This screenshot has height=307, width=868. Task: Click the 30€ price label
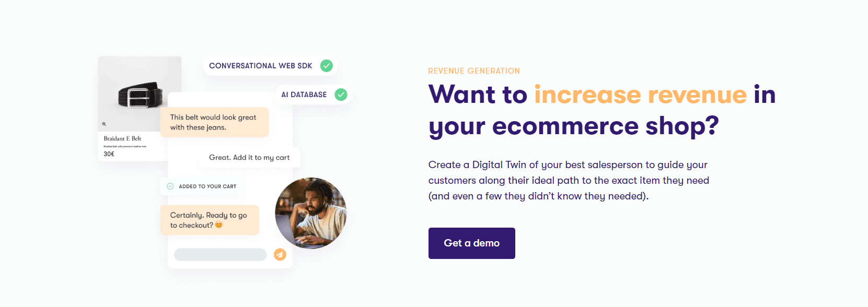(110, 153)
